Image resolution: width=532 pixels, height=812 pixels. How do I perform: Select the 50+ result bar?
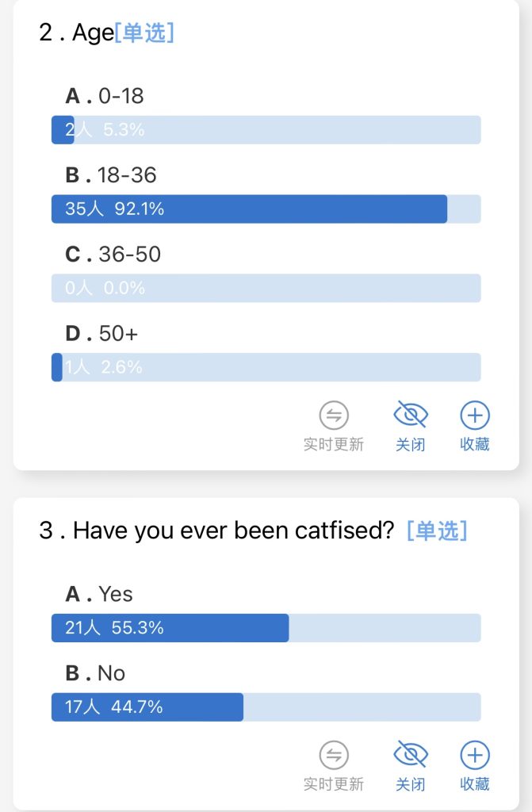pyautogui.click(x=266, y=367)
